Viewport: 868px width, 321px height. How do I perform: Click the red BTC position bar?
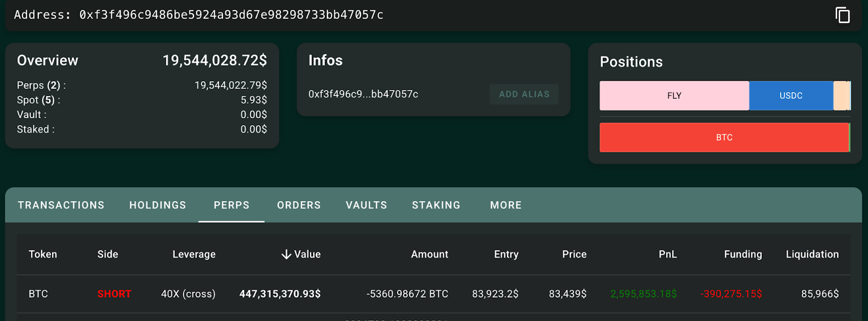(x=724, y=137)
